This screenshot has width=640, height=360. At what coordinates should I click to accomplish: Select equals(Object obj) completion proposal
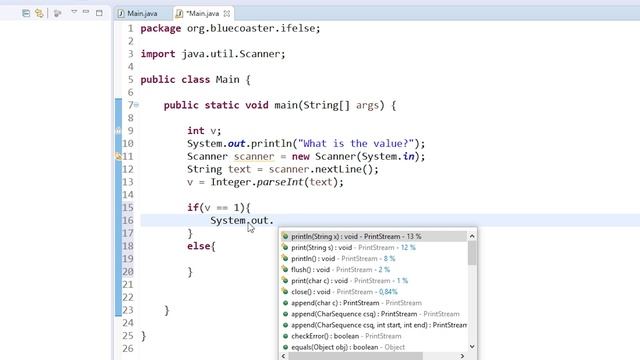click(374, 347)
